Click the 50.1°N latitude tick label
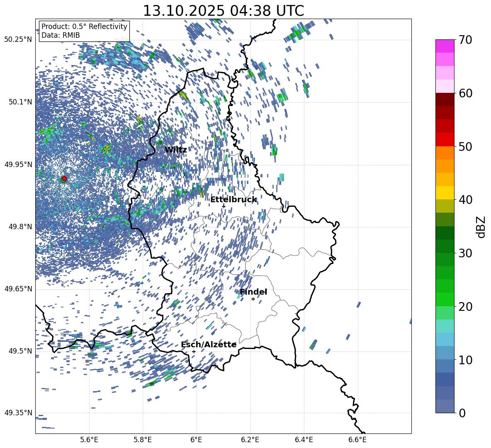The image size is (491, 448). (20, 102)
